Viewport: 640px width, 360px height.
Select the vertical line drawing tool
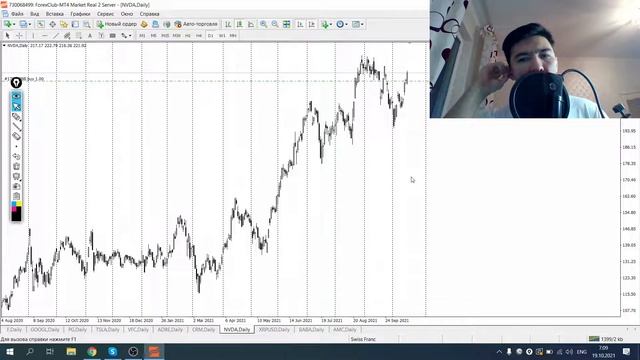pyautogui.click(x=33, y=36)
